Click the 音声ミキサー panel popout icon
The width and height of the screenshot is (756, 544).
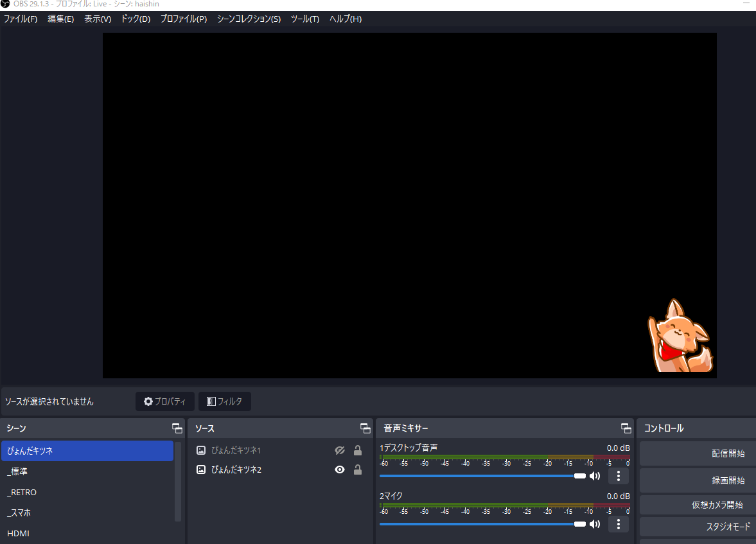pos(626,428)
